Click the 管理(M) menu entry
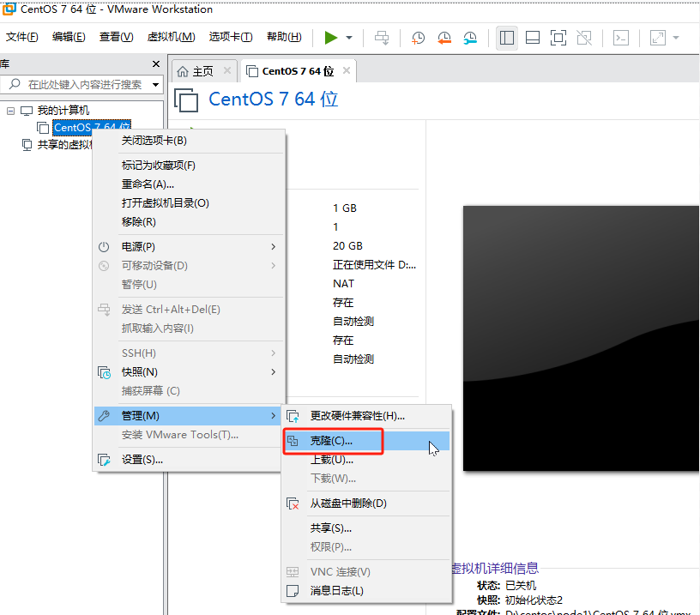 188,416
